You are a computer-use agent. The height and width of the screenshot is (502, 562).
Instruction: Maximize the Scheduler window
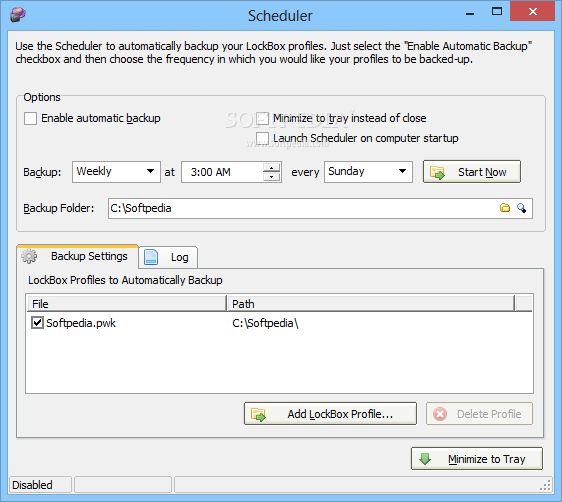(497, 11)
